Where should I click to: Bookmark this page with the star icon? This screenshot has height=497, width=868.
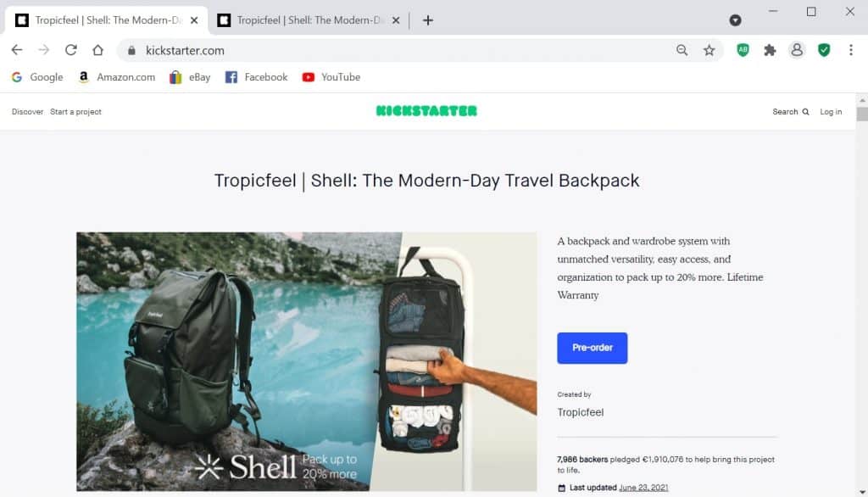point(709,50)
